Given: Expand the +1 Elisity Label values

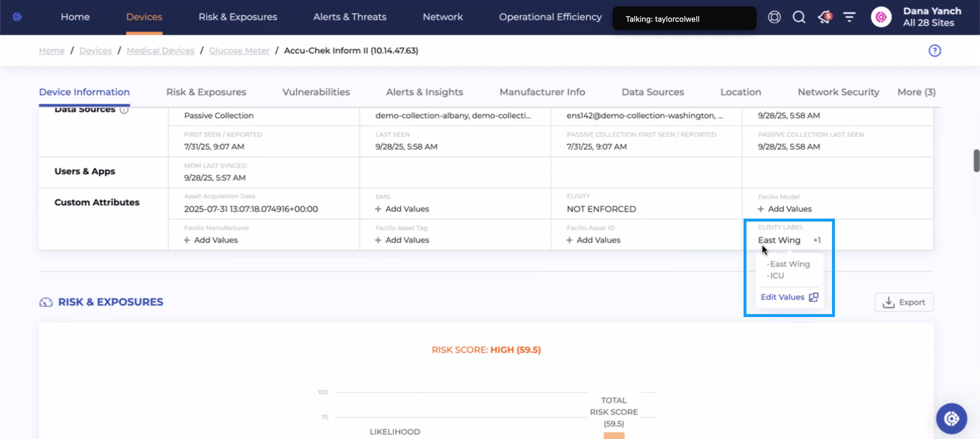Looking at the screenshot, I should click(817, 240).
